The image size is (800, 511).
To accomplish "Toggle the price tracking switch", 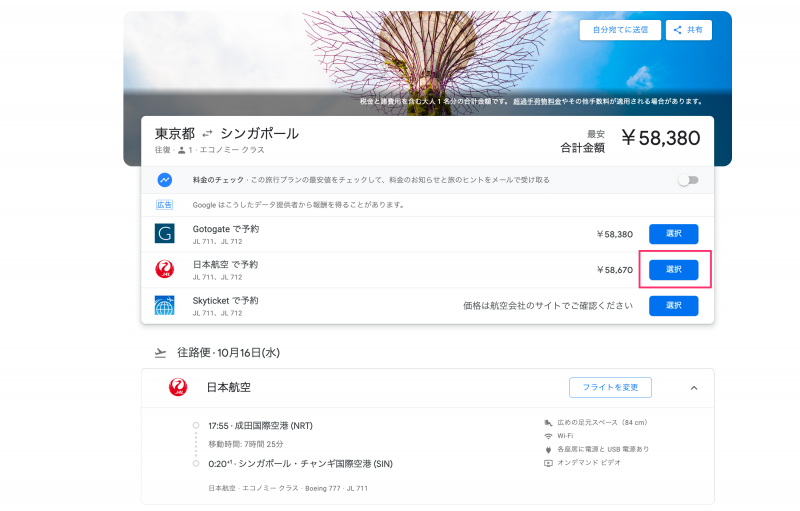I will (688, 180).
